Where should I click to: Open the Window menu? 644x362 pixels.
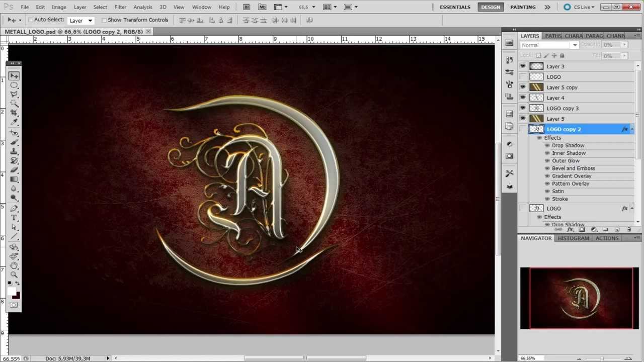(x=202, y=7)
